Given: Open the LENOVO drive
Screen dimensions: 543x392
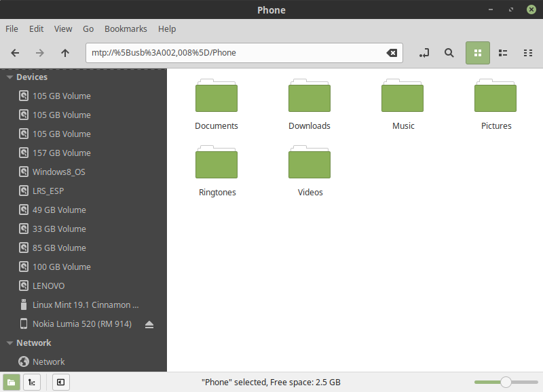Looking at the screenshot, I should [x=83, y=286].
